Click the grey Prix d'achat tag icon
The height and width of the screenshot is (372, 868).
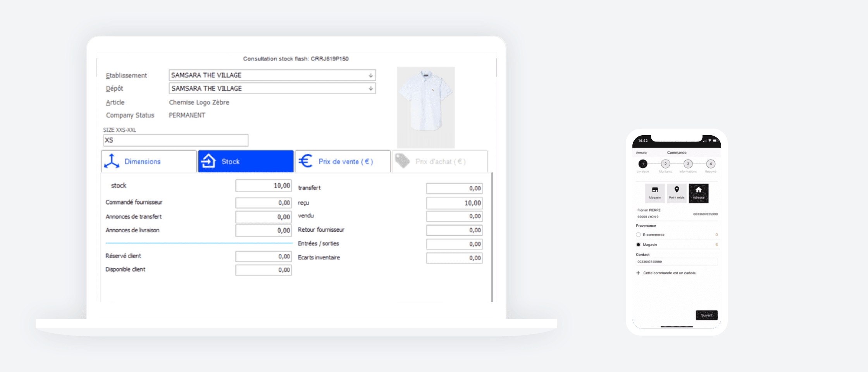[403, 161]
